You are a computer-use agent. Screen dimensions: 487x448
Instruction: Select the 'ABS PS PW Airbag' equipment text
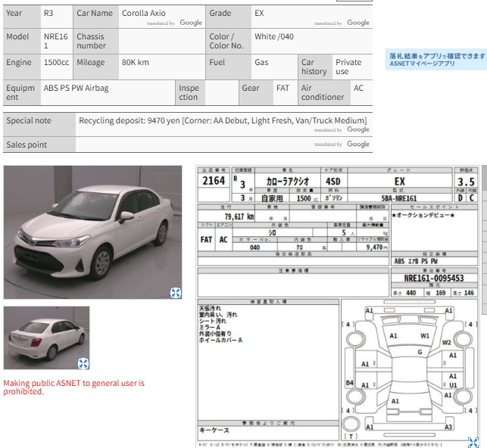tap(76, 88)
